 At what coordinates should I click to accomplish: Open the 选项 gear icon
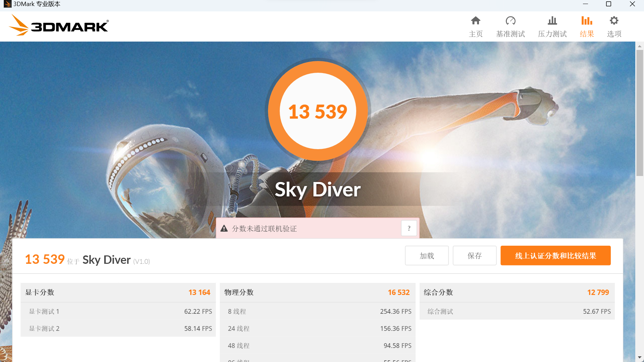614,21
